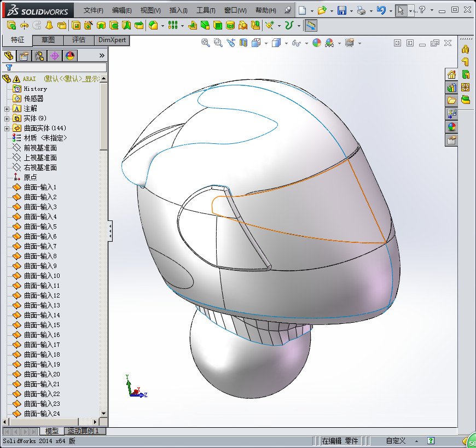
Task: Open the 视图(V) menu
Action: [x=150, y=10]
